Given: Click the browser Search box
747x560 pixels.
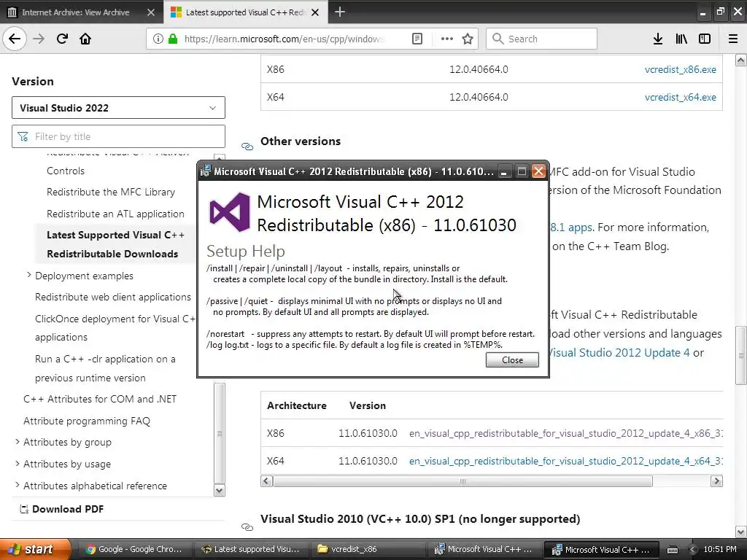Looking at the screenshot, I should pos(541,39).
